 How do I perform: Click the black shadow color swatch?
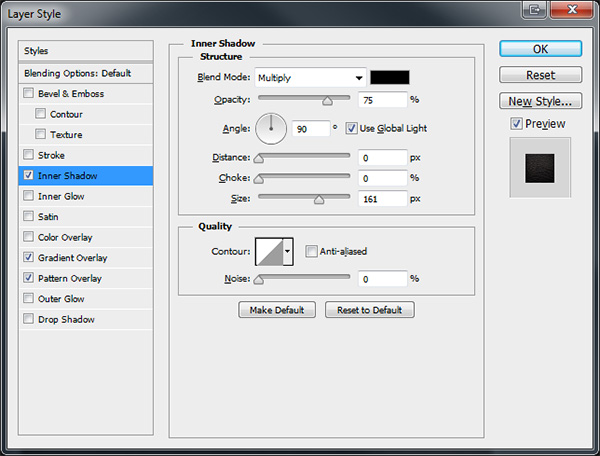(390, 77)
